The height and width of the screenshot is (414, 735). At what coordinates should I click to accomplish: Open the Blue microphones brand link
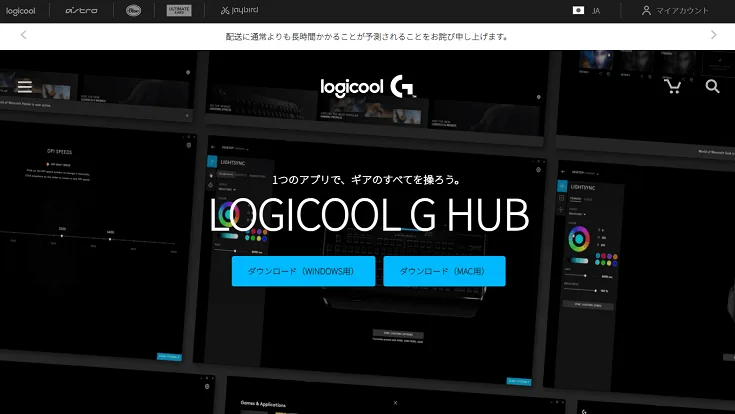click(134, 10)
